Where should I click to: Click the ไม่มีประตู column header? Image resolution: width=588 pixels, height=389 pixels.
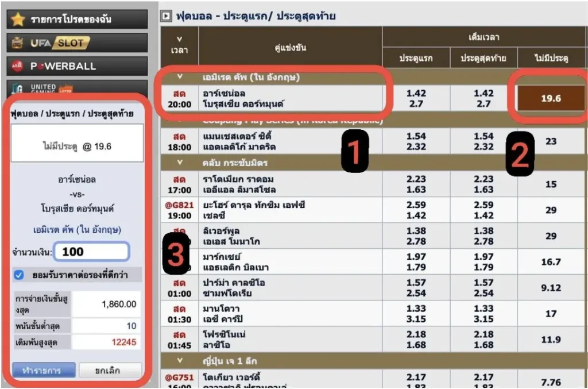551,58
